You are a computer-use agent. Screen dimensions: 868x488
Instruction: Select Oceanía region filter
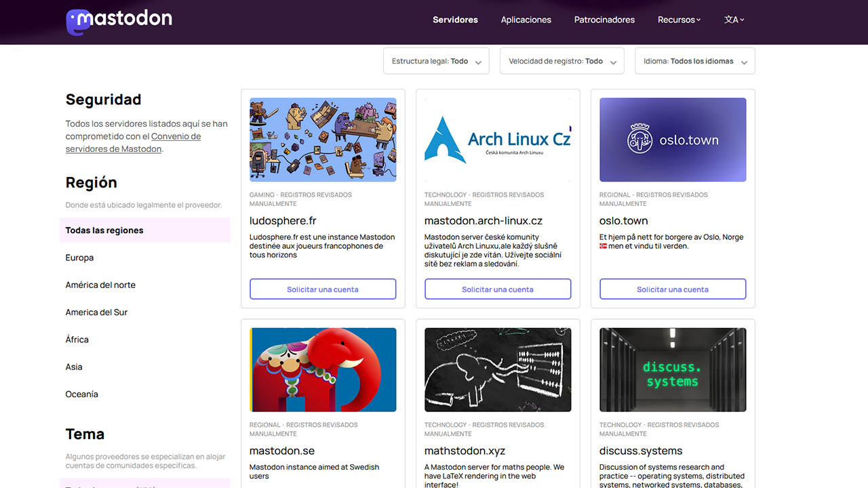[81, 394]
